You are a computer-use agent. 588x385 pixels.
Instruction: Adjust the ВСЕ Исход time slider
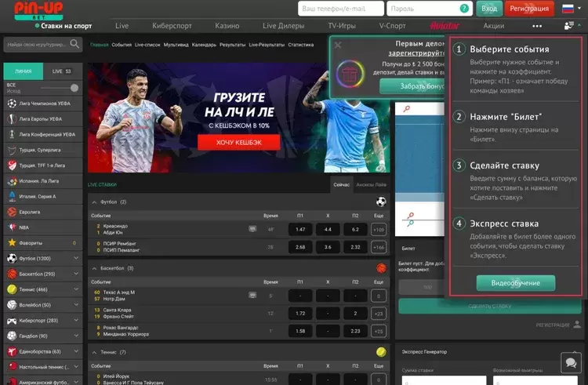(x=74, y=88)
